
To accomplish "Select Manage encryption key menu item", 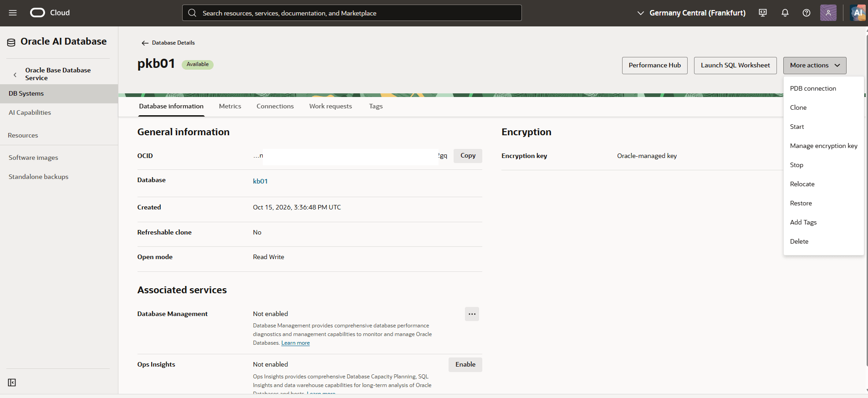I will click(x=823, y=146).
